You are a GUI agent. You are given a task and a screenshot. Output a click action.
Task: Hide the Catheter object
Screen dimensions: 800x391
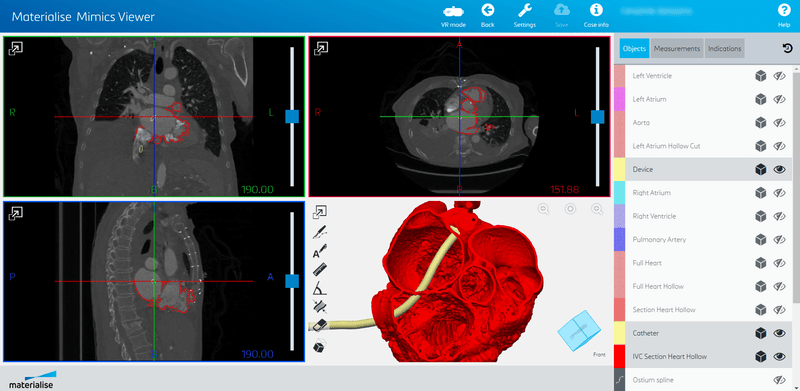pyautogui.click(x=779, y=333)
